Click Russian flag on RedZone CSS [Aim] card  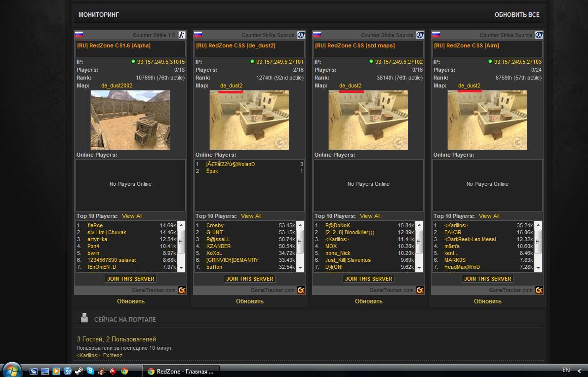pos(436,35)
